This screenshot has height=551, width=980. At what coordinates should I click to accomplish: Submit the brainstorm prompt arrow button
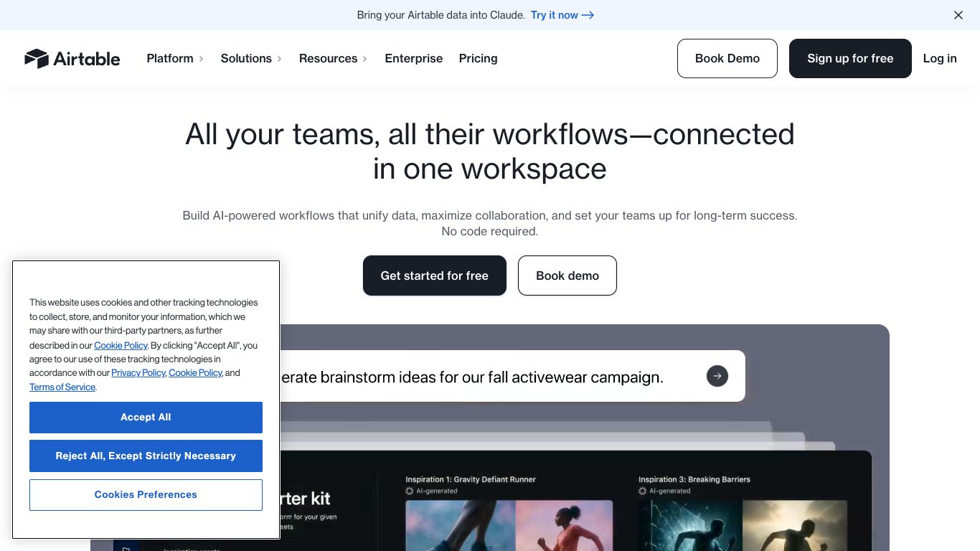click(717, 376)
